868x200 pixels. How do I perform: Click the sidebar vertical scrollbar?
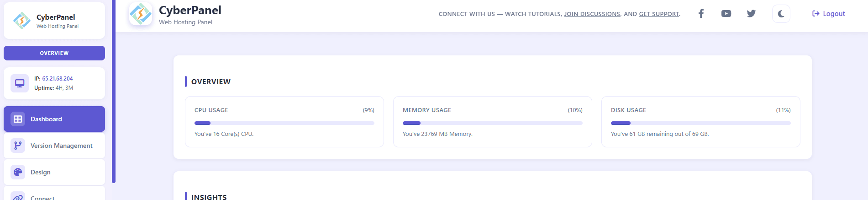click(x=114, y=92)
